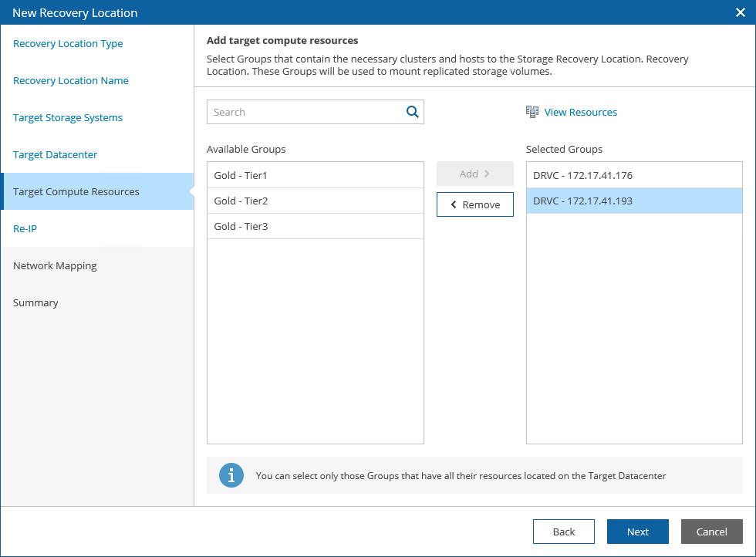Open the View Resources link
The height and width of the screenshot is (557, 756).
[580, 112]
